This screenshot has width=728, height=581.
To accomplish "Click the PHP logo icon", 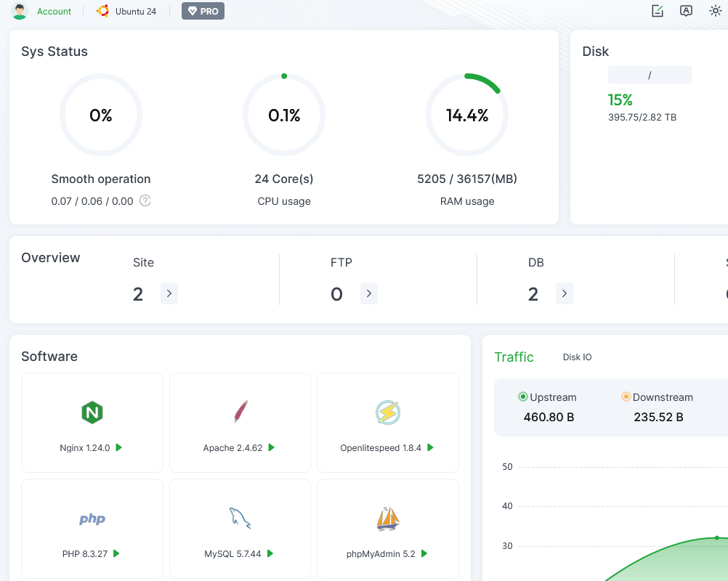I will click(x=92, y=519).
